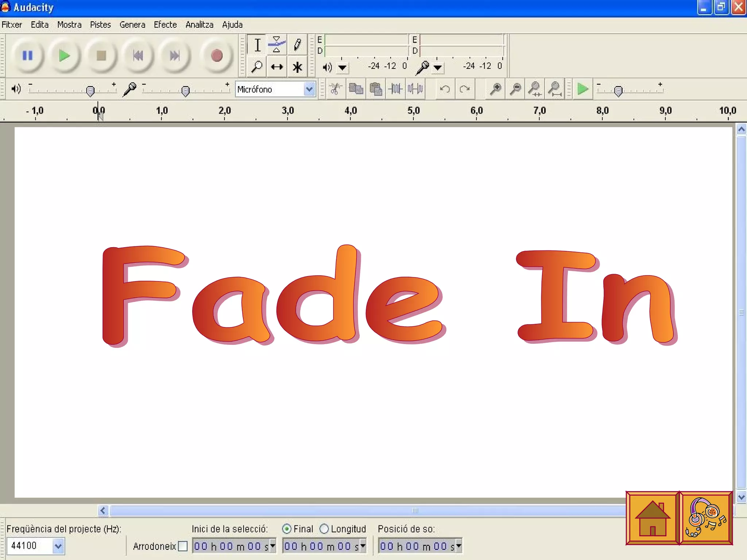Image resolution: width=747 pixels, height=560 pixels.
Task: Open the Genera menu
Action: point(132,25)
